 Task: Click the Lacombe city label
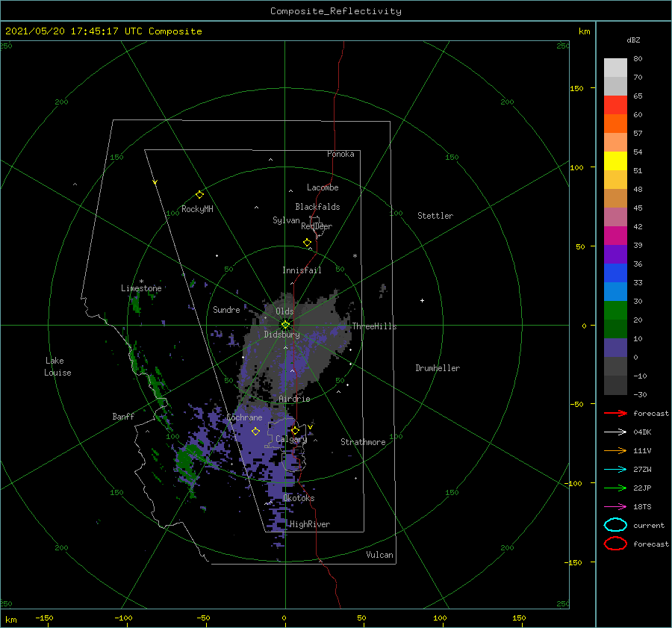323,187
